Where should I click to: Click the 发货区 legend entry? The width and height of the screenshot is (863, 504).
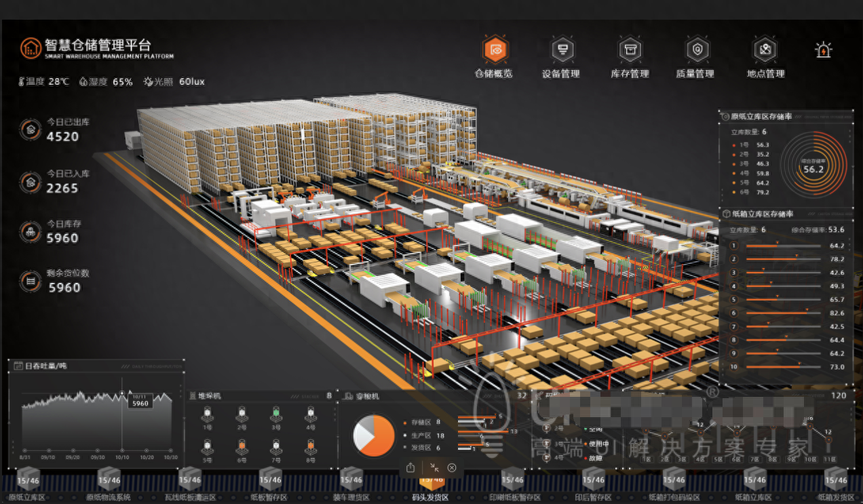[423, 448]
